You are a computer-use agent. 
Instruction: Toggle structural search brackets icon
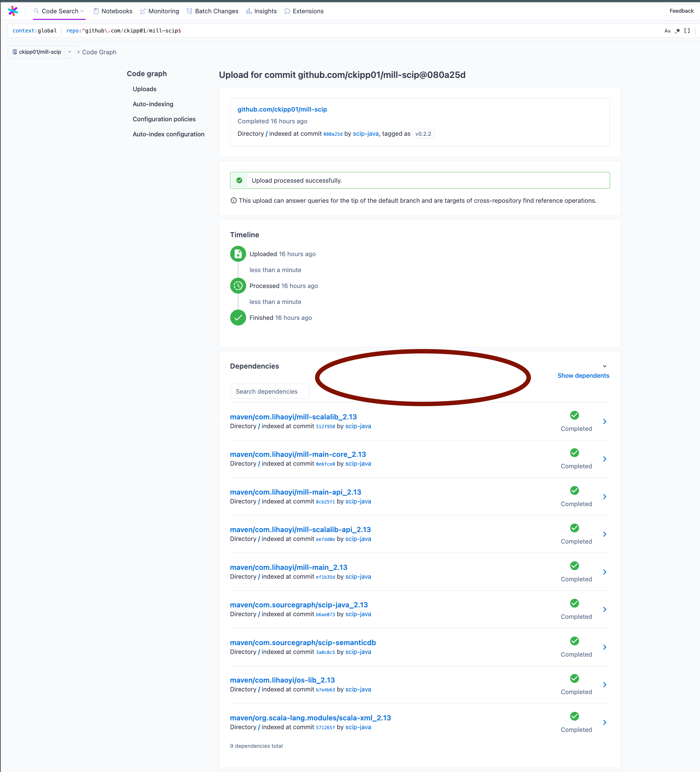tap(687, 31)
